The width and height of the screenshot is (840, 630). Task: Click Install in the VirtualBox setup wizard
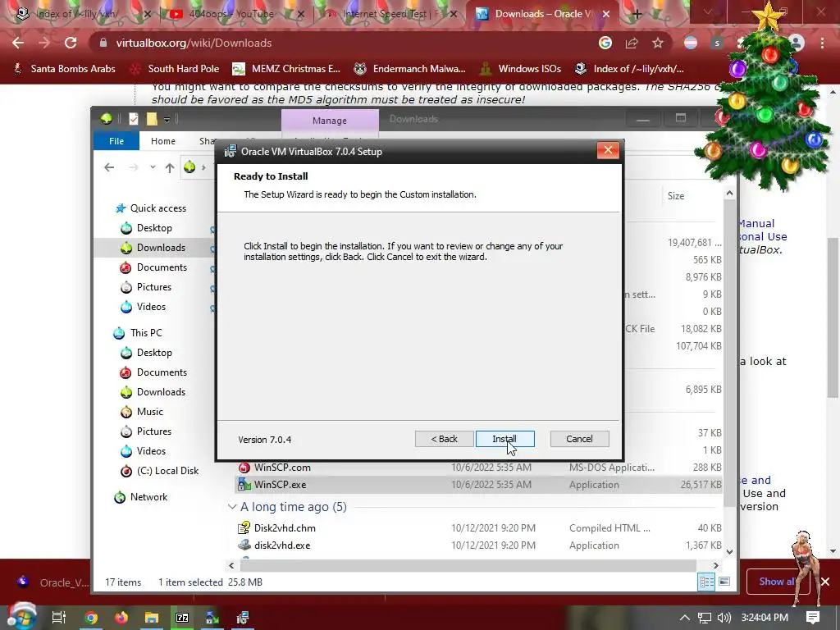[x=504, y=439]
